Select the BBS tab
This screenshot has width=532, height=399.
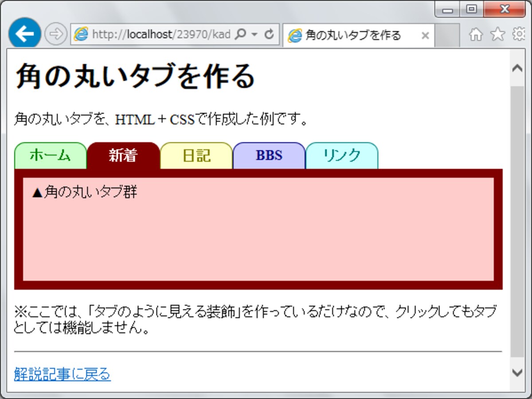coord(269,156)
